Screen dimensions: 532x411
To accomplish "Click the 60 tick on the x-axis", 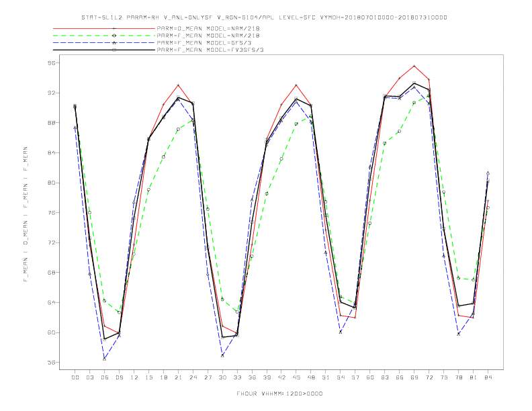I will coord(370,377).
